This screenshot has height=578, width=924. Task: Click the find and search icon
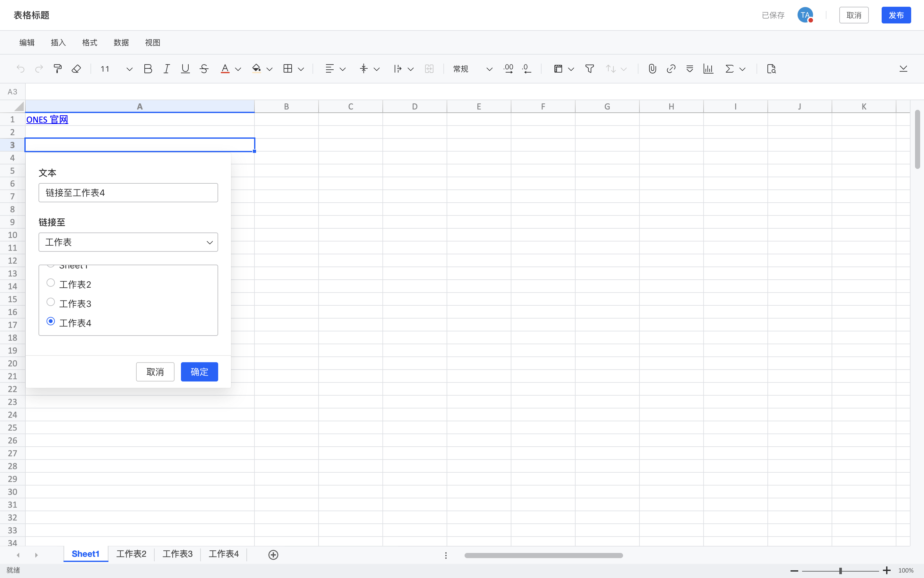point(771,69)
